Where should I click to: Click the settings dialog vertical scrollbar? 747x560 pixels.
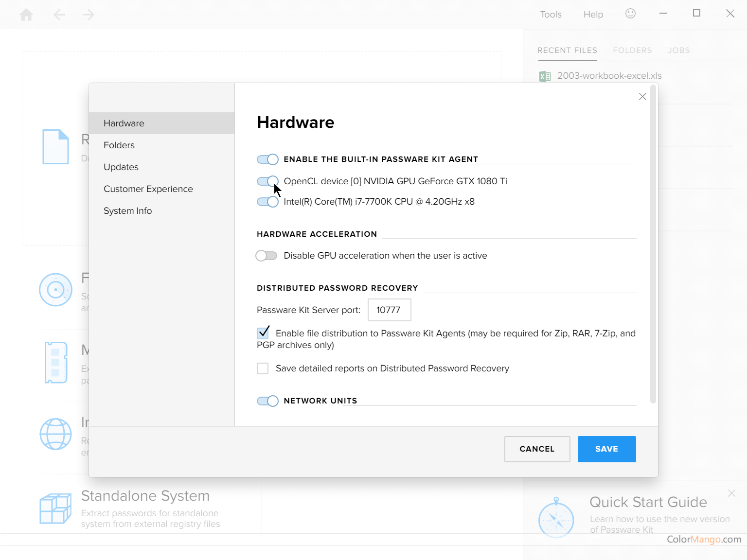click(653, 245)
